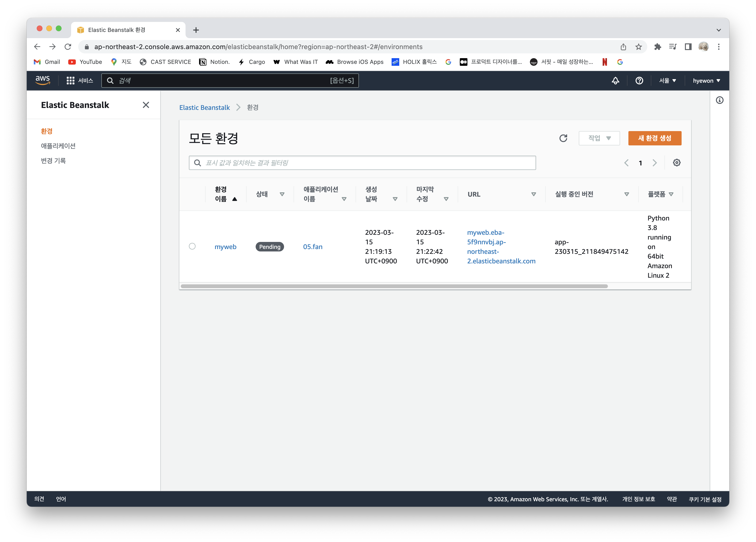Sort by 생성 날짜 column
756x542 pixels.
click(x=381, y=194)
